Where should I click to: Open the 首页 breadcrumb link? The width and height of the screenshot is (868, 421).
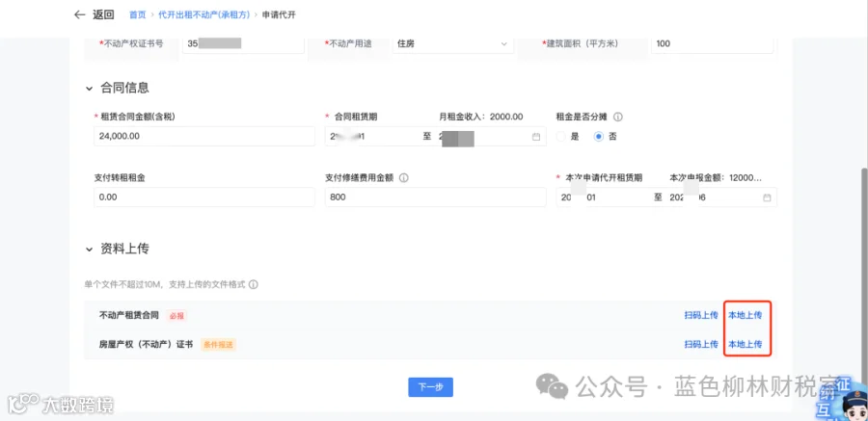[137, 15]
